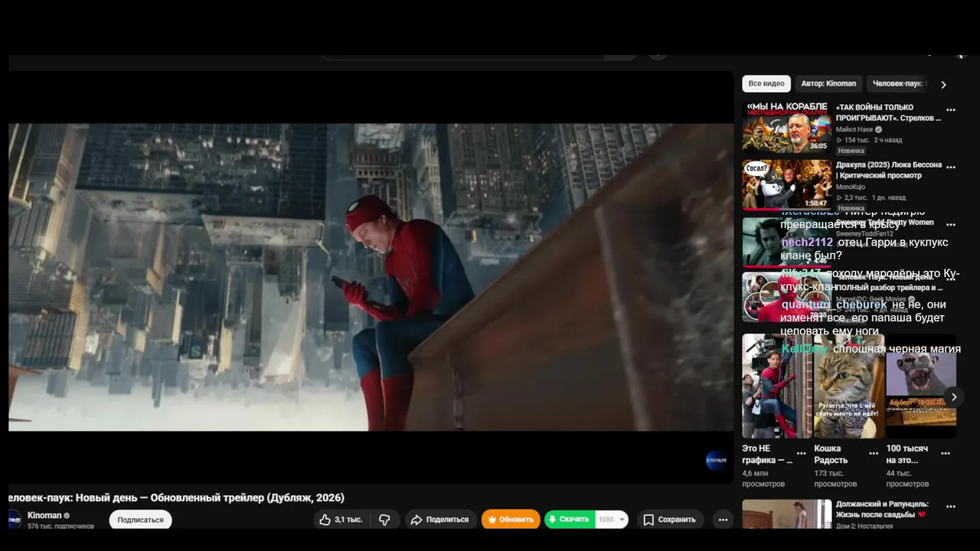Open the Дракула (2025) video thumbnail
The image size is (980, 551).
[x=787, y=184]
